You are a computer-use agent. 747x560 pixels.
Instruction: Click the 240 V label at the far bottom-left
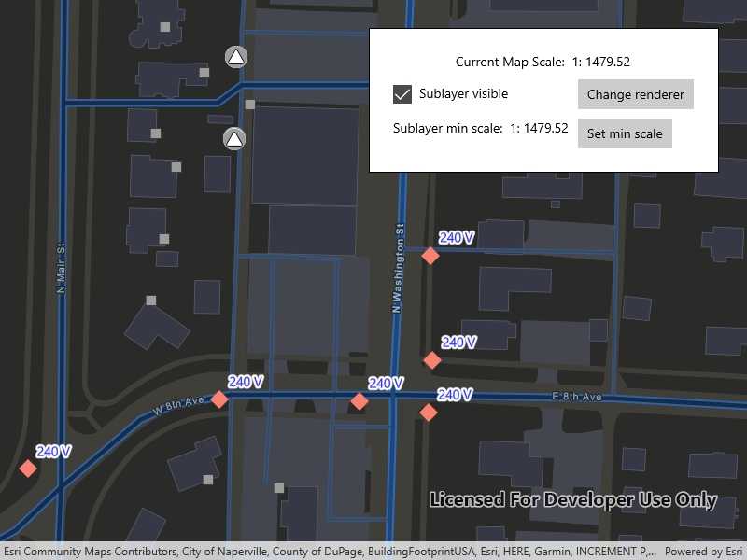pos(53,452)
